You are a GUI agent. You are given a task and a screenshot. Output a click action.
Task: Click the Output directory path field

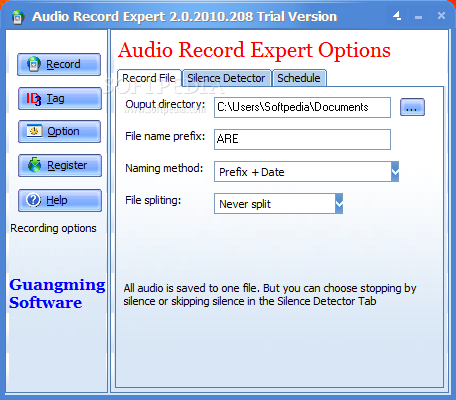pos(302,107)
